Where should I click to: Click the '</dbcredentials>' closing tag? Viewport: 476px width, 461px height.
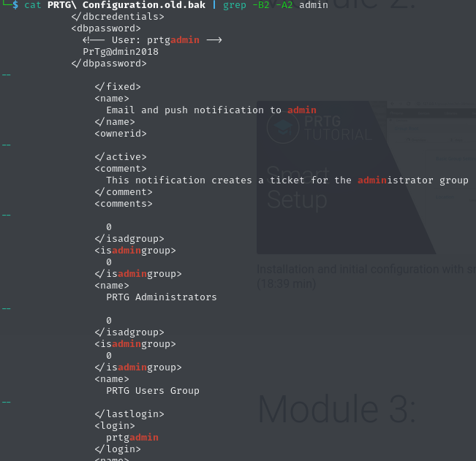(x=118, y=17)
